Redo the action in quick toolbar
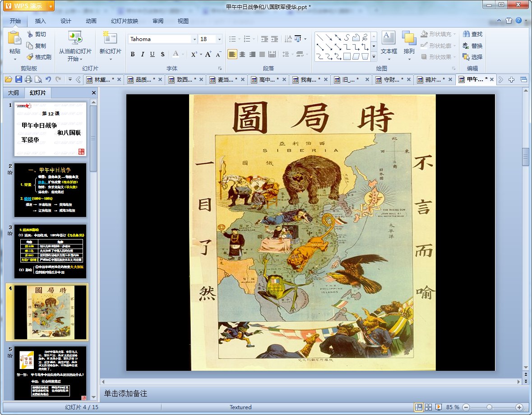This screenshot has height=415, width=532. (58, 79)
